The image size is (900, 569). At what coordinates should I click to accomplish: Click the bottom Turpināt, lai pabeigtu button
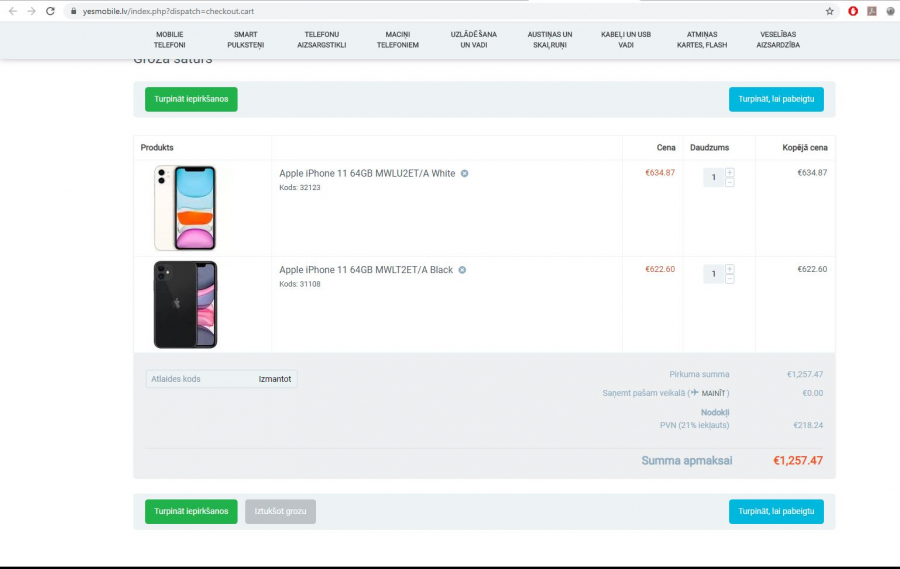pos(776,512)
